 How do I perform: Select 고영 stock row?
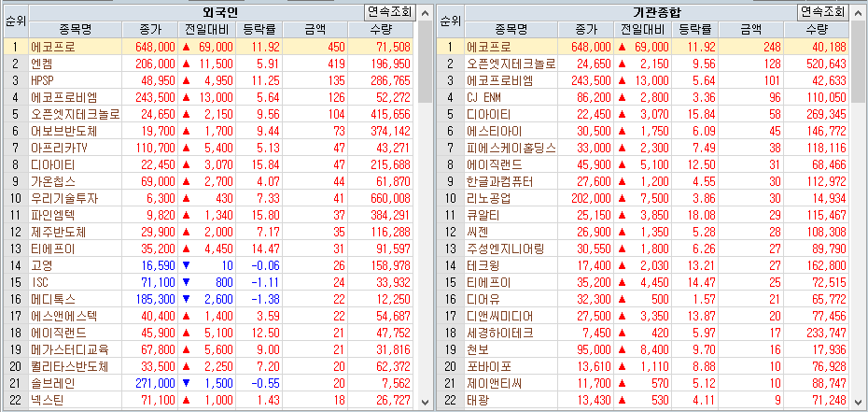pos(209,266)
